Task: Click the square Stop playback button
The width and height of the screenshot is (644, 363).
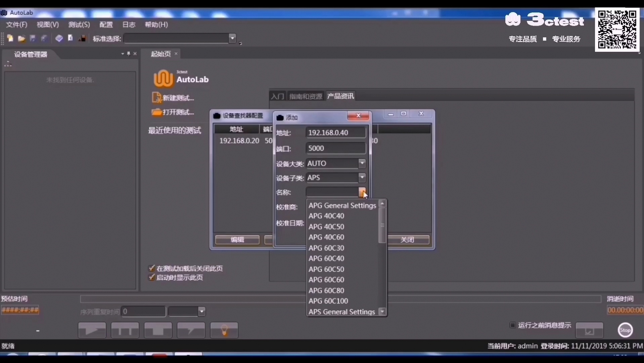Action: coord(158,330)
